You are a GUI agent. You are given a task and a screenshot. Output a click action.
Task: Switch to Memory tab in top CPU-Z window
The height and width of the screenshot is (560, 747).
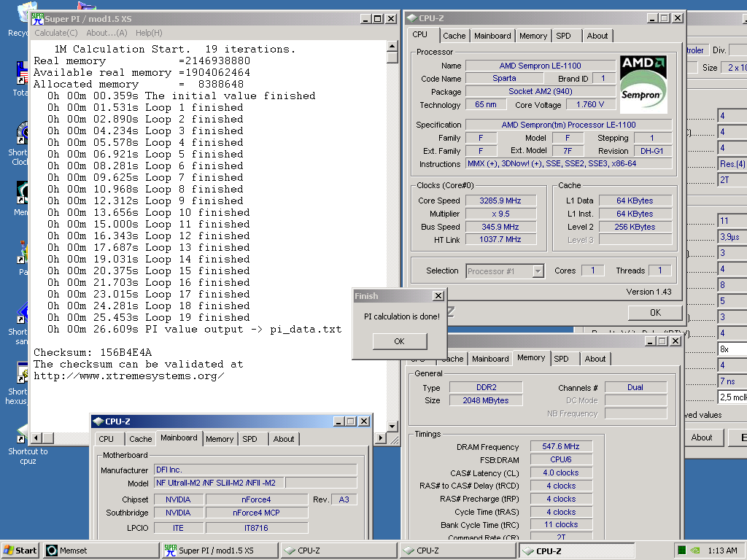(533, 36)
